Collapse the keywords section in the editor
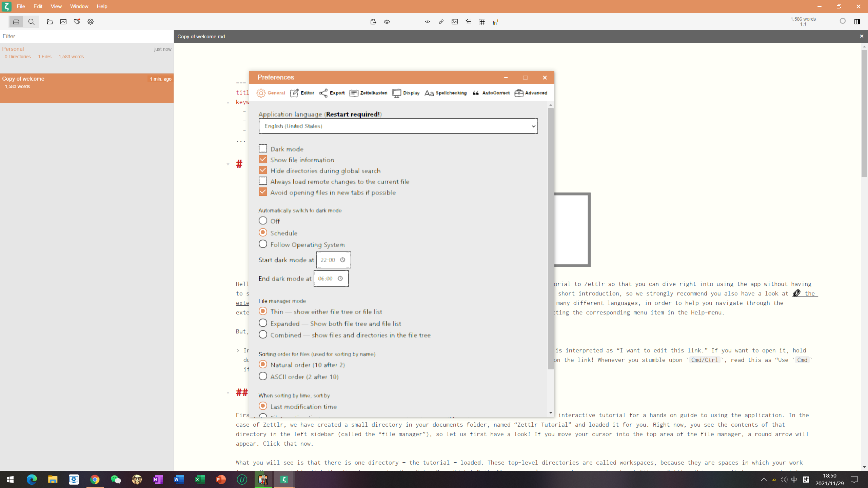The height and width of the screenshot is (488, 868). pos(228,102)
